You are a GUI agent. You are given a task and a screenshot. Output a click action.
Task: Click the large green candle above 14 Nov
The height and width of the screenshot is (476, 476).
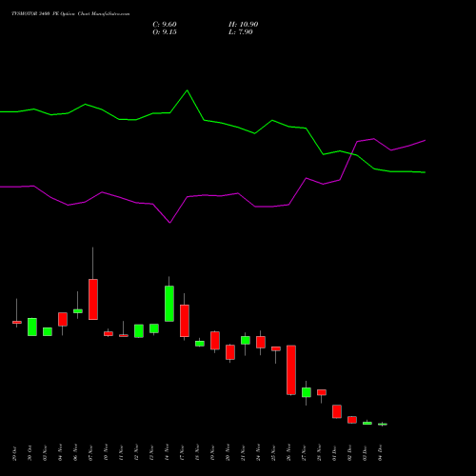[169, 304]
